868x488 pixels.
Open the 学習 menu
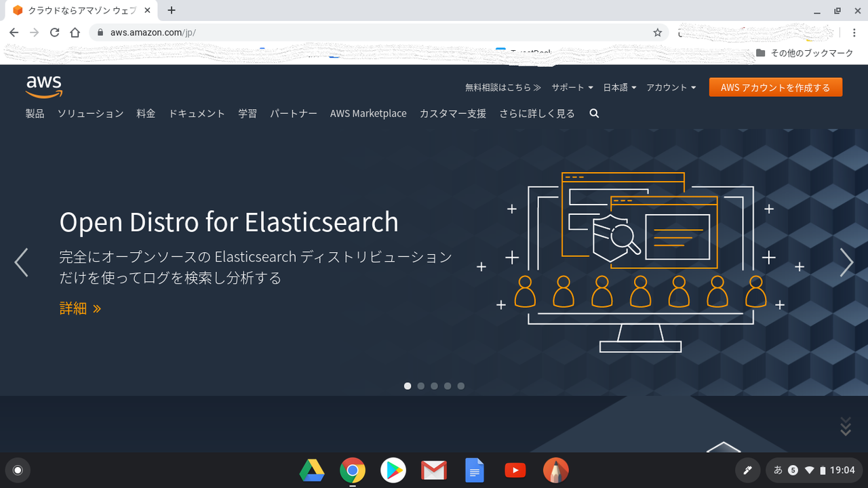[x=248, y=114]
